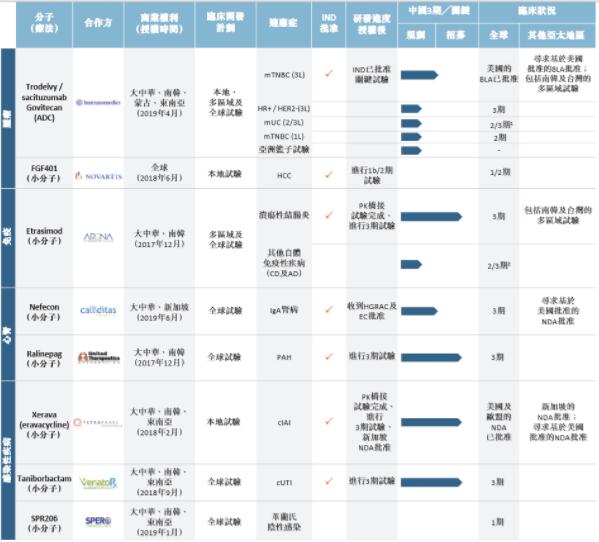Select the Taniborbactam molecule name
Viewport: 599px width, 542px height.
coord(44,479)
